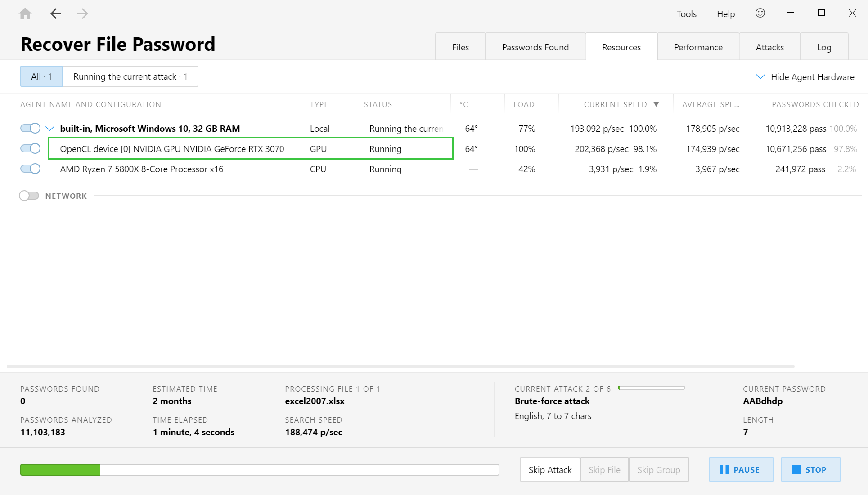868x495 pixels.
Task: Switch to the Performance tab
Action: (x=698, y=47)
